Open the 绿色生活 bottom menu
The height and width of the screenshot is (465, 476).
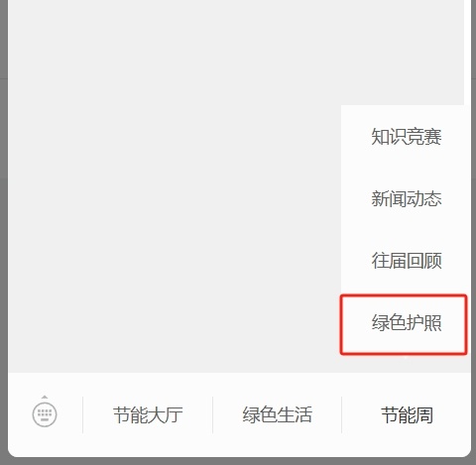277,414
